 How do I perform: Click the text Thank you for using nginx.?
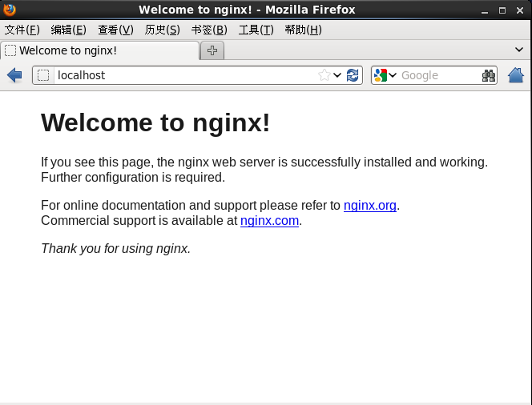(x=115, y=249)
